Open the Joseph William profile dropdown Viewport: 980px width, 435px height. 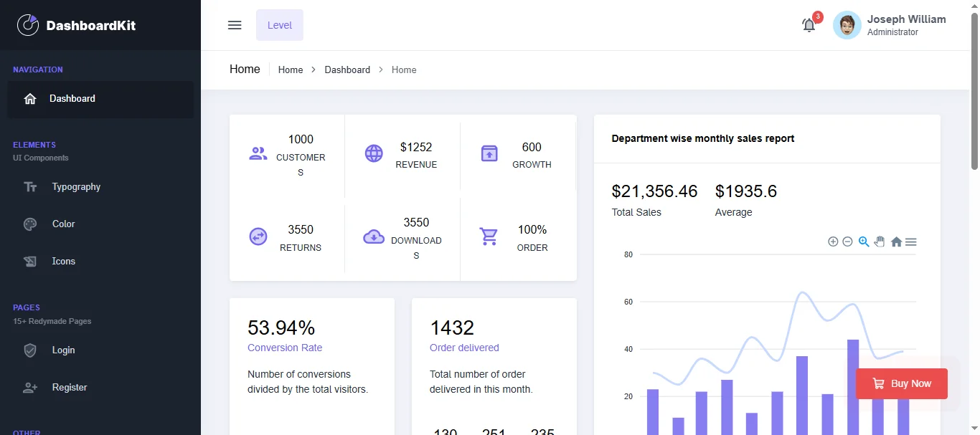890,24
